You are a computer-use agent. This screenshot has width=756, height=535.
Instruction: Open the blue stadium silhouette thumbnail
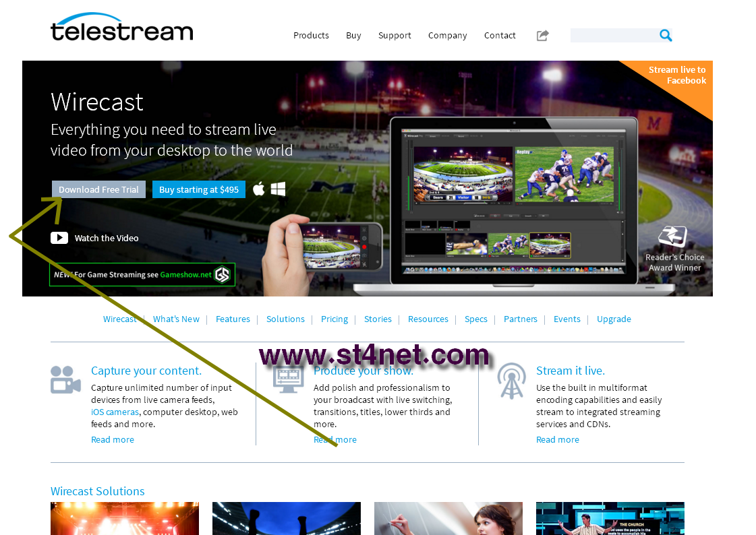287,519
